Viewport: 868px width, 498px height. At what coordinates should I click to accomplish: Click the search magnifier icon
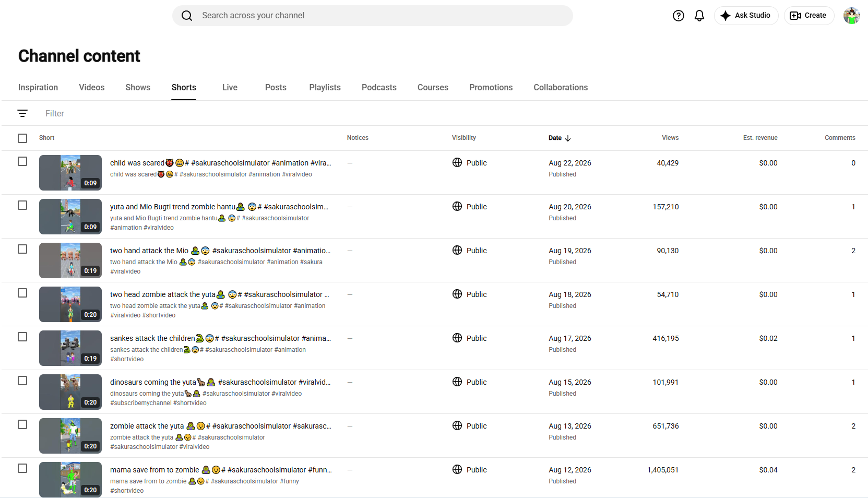[x=187, y=16]
